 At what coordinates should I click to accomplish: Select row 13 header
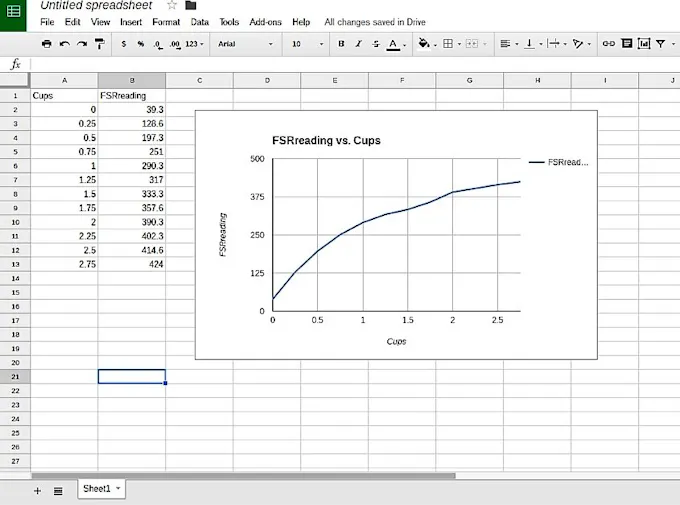15,264
